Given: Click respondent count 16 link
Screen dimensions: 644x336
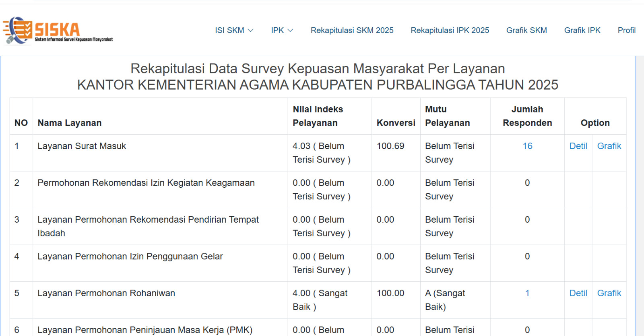Looking at the screenshot, I should pyautogui.click(x=527, y=146).
